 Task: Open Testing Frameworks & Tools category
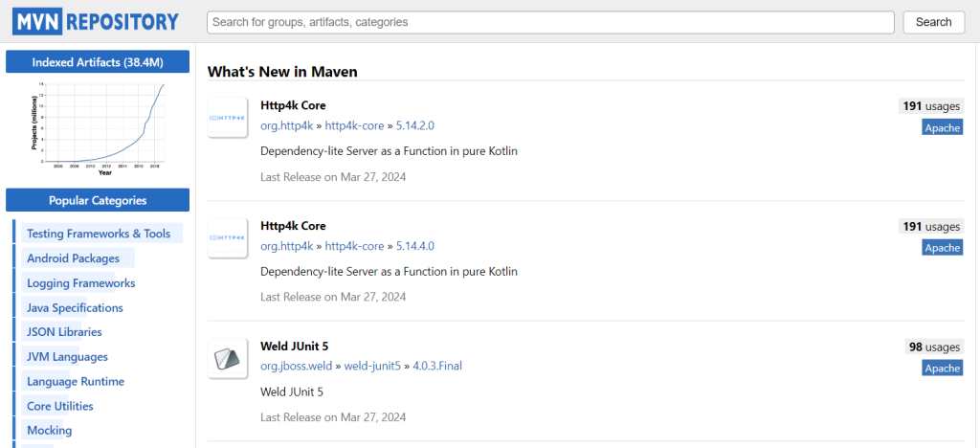click(x=99, y=234)
